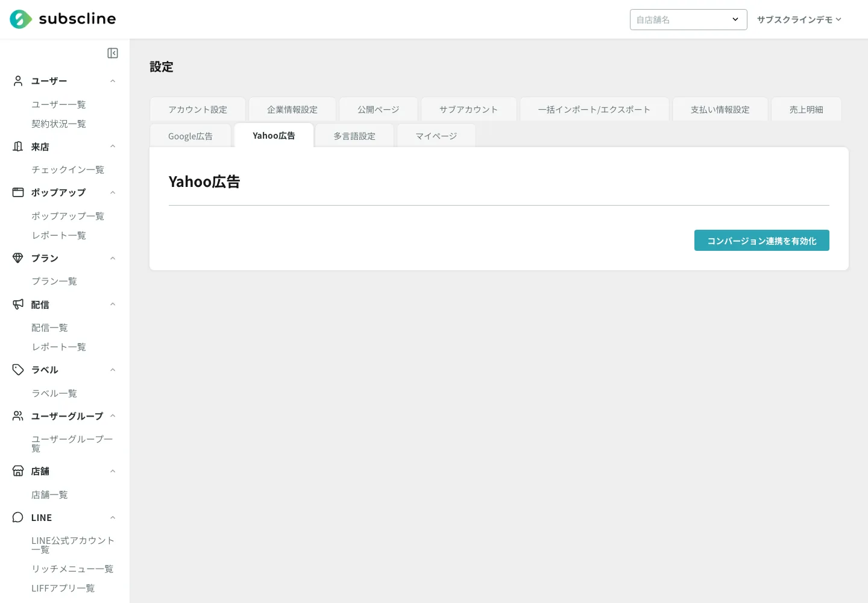This screenshot has height=603, width=868.
Task: Click the ラベル tag icon in the sidebar
Action: 18,370
